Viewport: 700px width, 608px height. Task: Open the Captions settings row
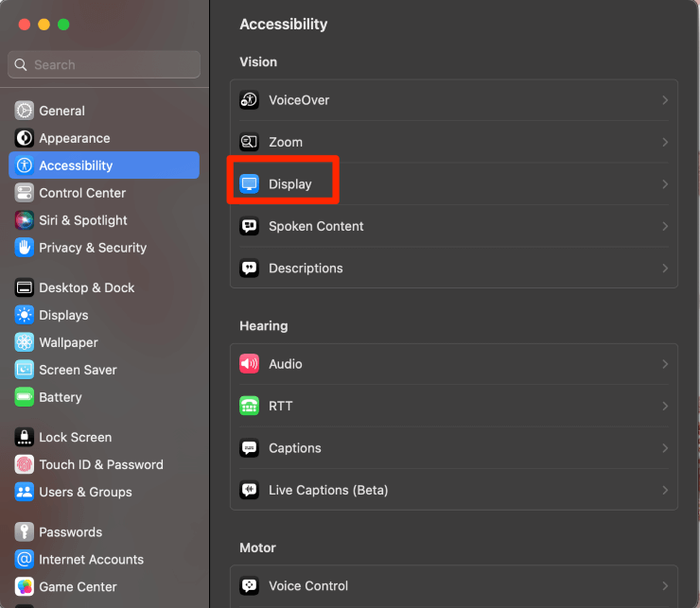click(295, 448)
